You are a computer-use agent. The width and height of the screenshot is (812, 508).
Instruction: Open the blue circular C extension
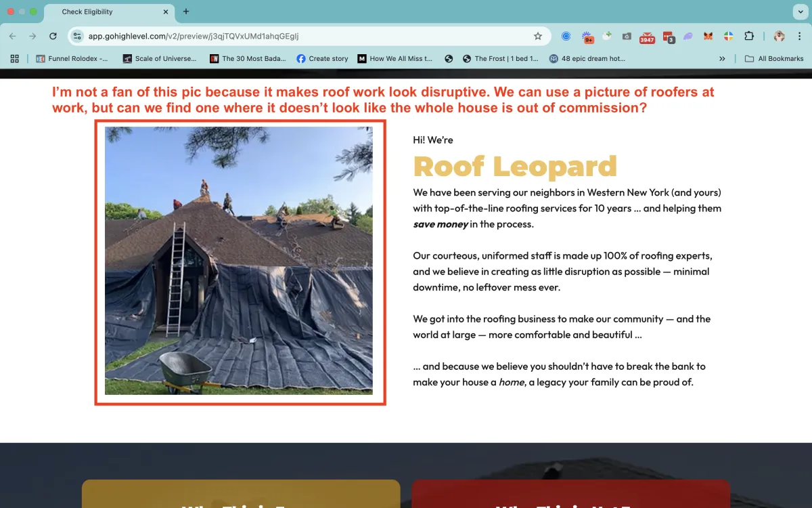566,36
